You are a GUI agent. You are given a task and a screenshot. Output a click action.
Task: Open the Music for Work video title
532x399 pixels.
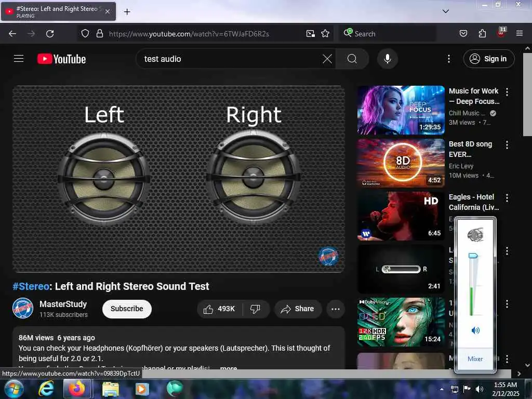tap(474, 96)
